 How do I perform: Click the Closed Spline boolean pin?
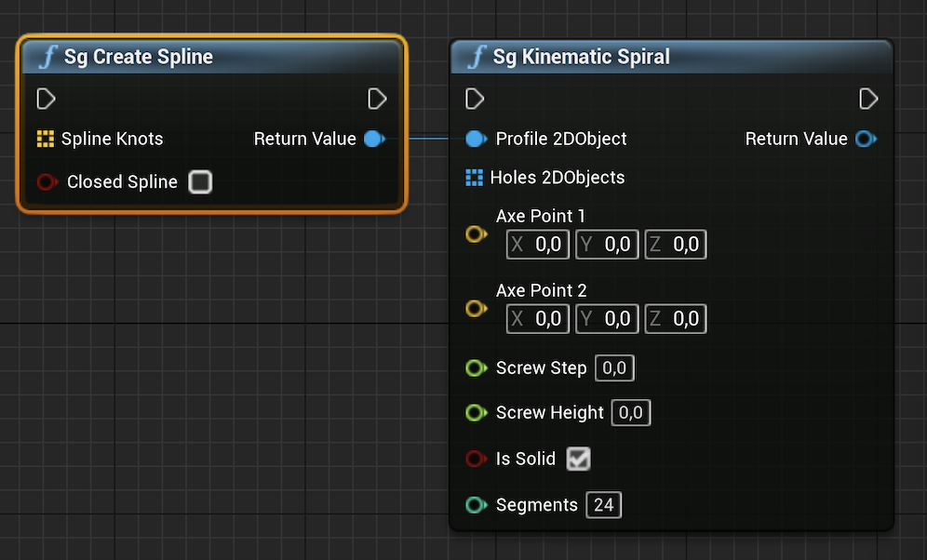tap(47, 181)
